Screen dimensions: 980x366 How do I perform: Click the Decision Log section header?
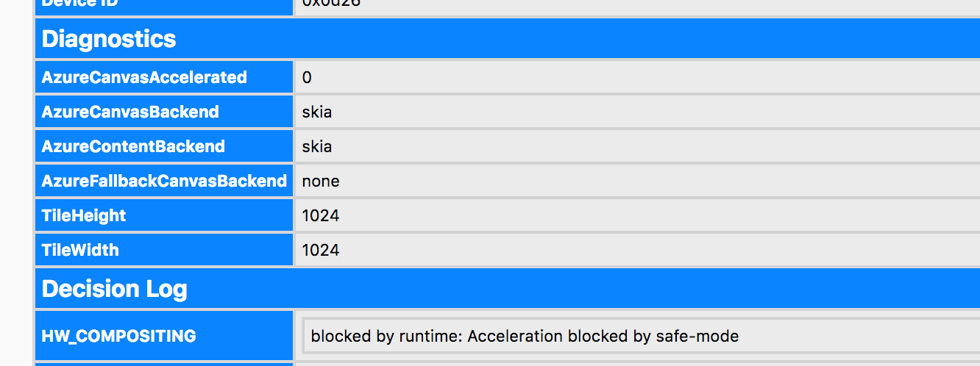click(115, 289)
